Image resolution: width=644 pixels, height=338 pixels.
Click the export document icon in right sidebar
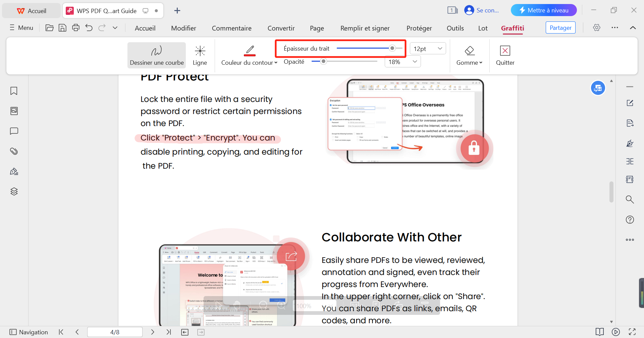click(630, 123)
